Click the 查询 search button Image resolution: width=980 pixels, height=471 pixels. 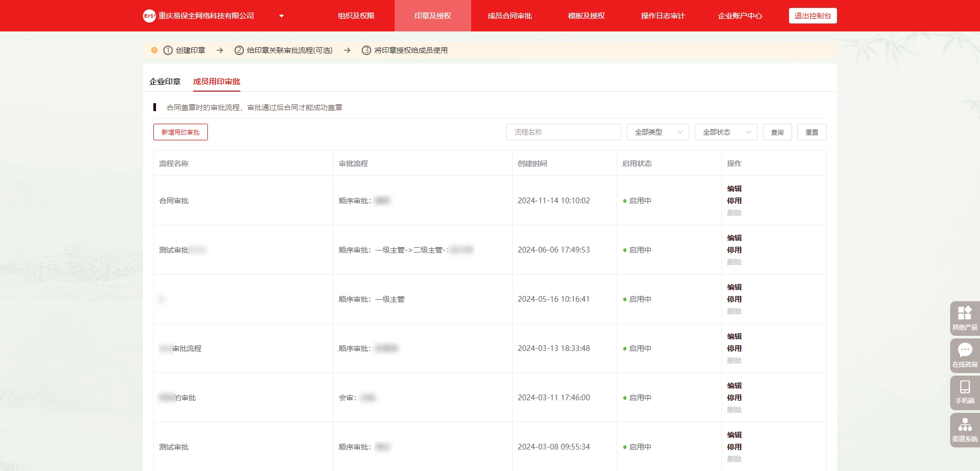[777, 132]
